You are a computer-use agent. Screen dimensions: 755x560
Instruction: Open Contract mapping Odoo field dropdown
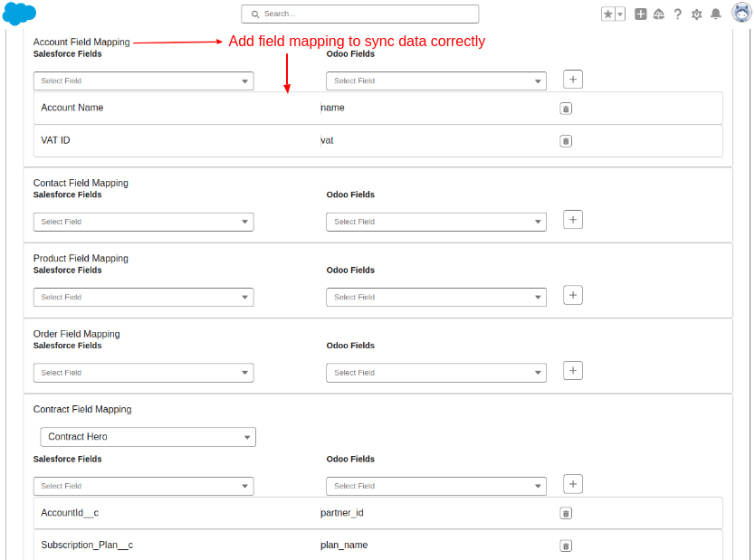pos(436,486)
